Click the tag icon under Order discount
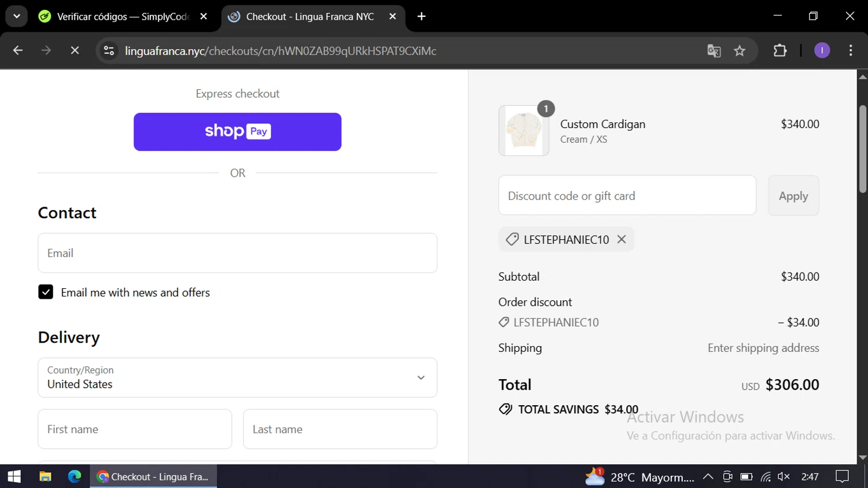The height and width of the screenshot is (488, 868). click(504, 322)
